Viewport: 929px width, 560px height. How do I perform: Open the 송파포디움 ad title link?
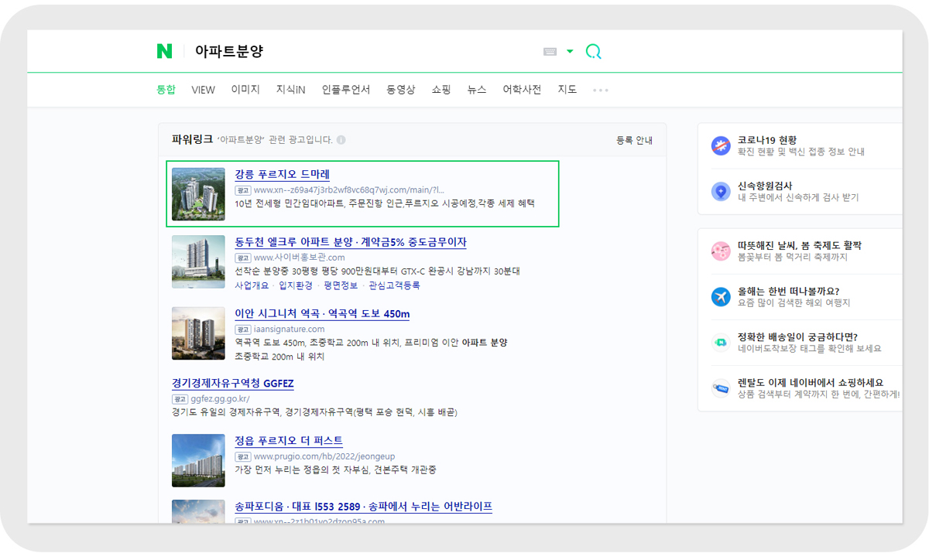pos(363,507)
